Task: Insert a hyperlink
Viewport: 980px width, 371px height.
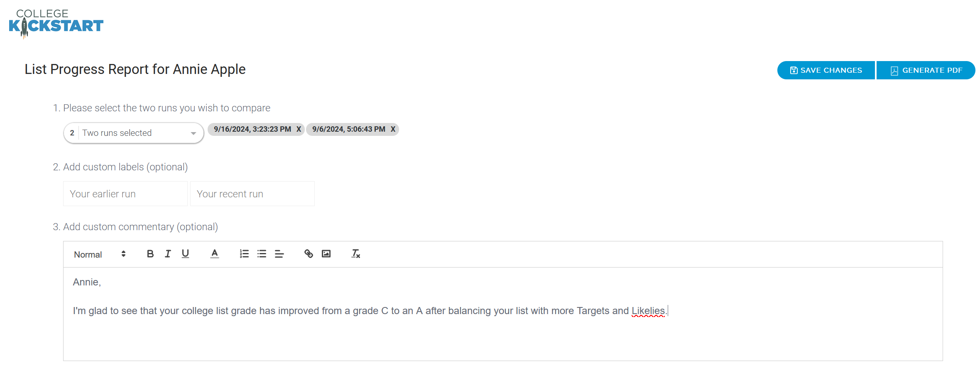Action: click(309, 254)
